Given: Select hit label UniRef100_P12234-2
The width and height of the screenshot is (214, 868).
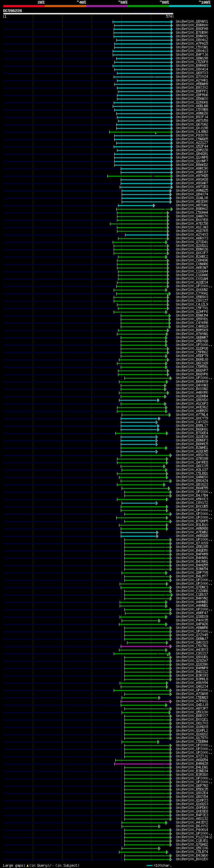Looking at the screenshot, I should 194,837.
